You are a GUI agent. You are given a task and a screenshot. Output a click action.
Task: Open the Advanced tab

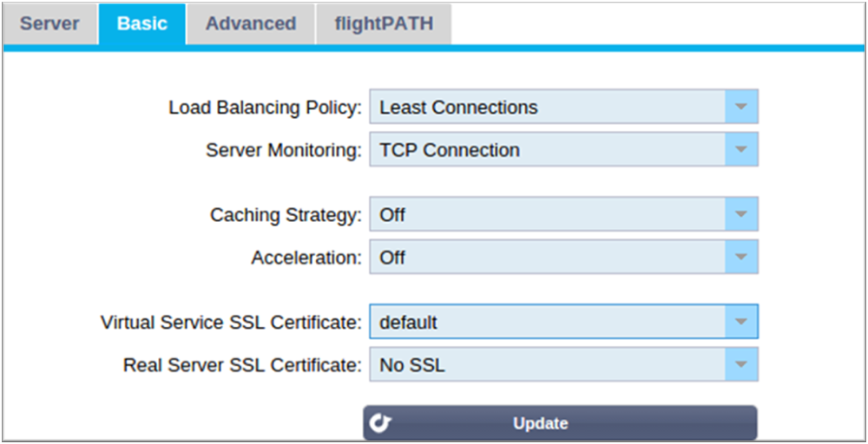(250, 23)
